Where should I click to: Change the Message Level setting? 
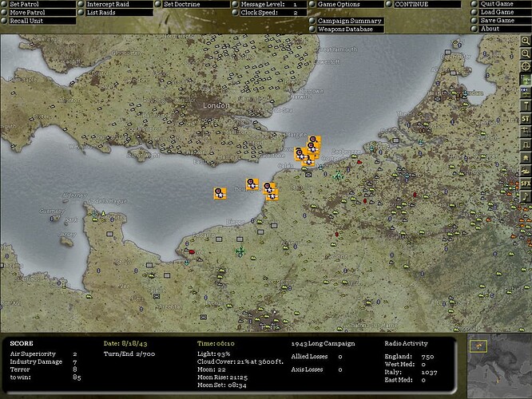[273, 4]
